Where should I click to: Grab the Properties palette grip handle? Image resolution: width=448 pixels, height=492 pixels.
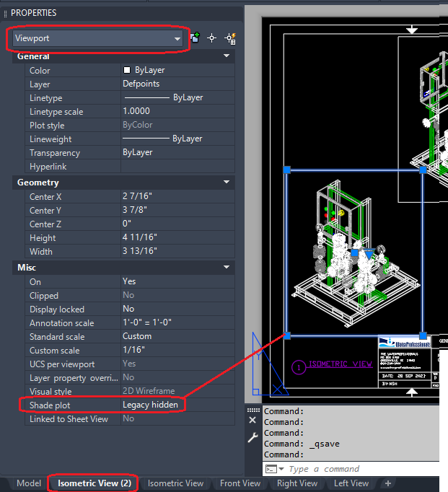coord(5,14)
